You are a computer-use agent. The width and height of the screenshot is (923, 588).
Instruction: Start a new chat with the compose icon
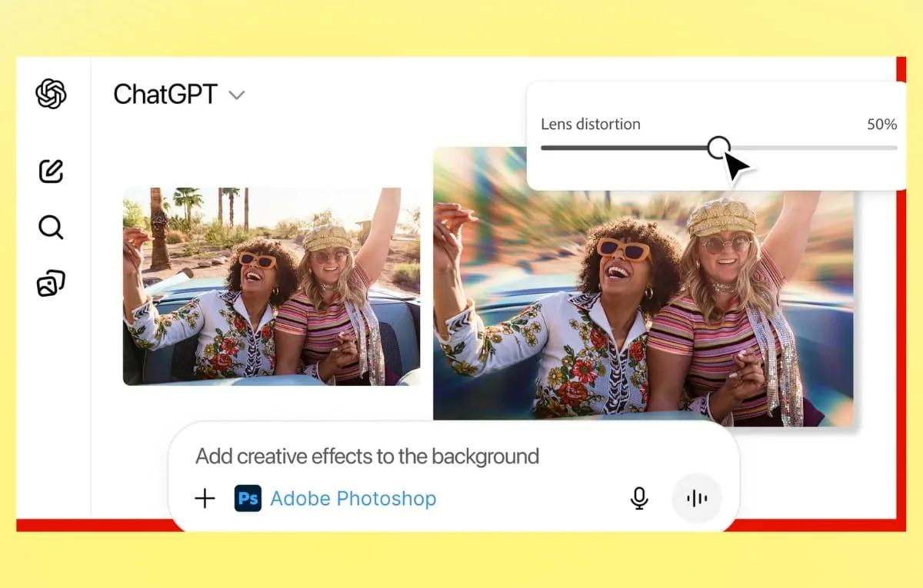click(x=51, y=171)
